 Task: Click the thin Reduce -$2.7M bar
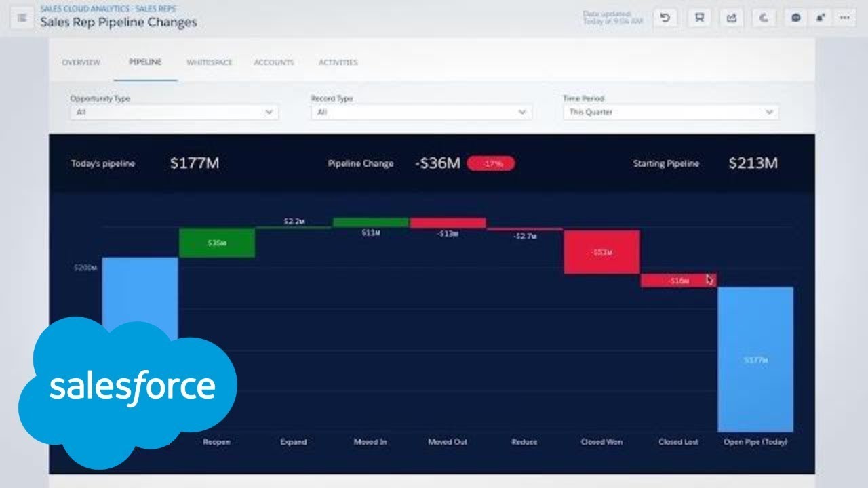[525, 229]
